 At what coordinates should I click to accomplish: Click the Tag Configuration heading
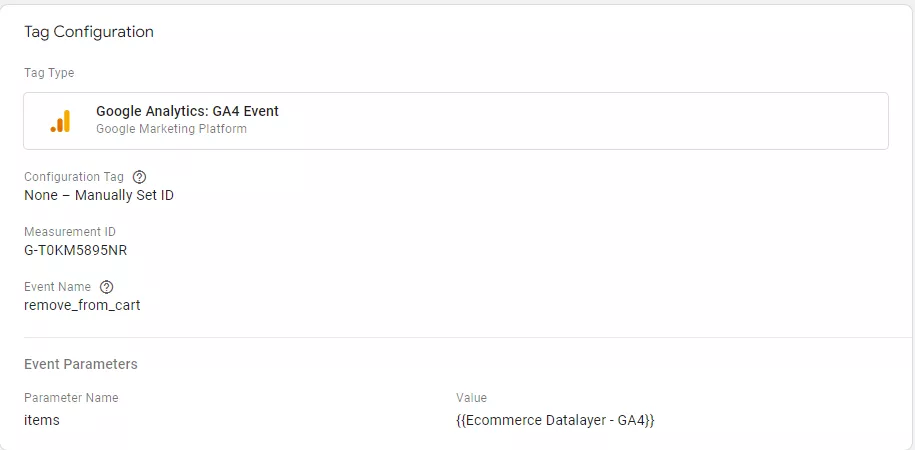point(89,32)
